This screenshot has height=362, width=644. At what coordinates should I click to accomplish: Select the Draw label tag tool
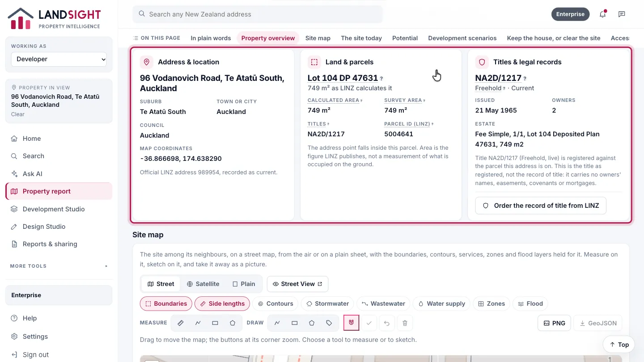point(329,323)
